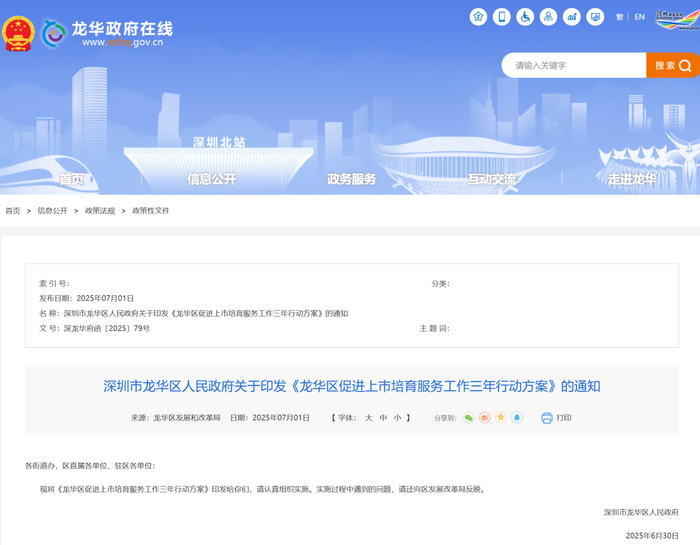Click the star badge icon in header

pos(478,17)
